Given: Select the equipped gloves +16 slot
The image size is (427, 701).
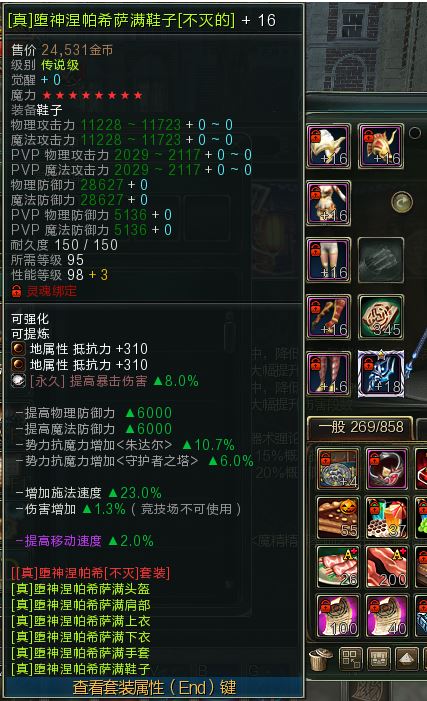Looking at the screenshot, I should click(329, 317).
